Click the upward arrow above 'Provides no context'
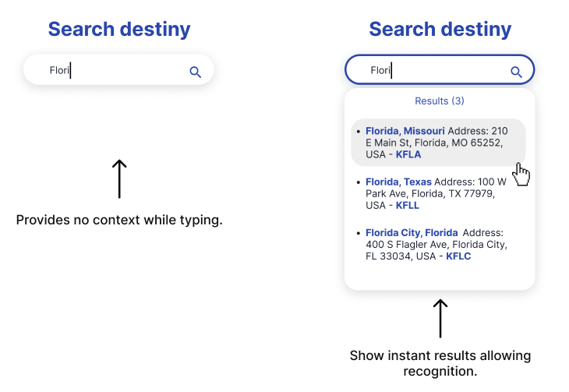569x392 pixels. coord(119,178)
